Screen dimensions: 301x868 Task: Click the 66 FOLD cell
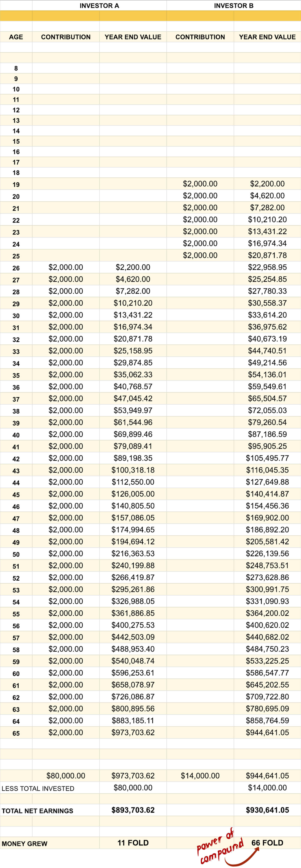pyautogui.click(x=267, y=843)
